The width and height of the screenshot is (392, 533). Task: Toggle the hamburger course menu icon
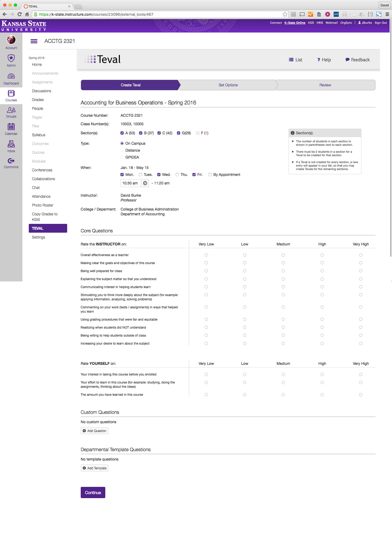click(34, 41)
